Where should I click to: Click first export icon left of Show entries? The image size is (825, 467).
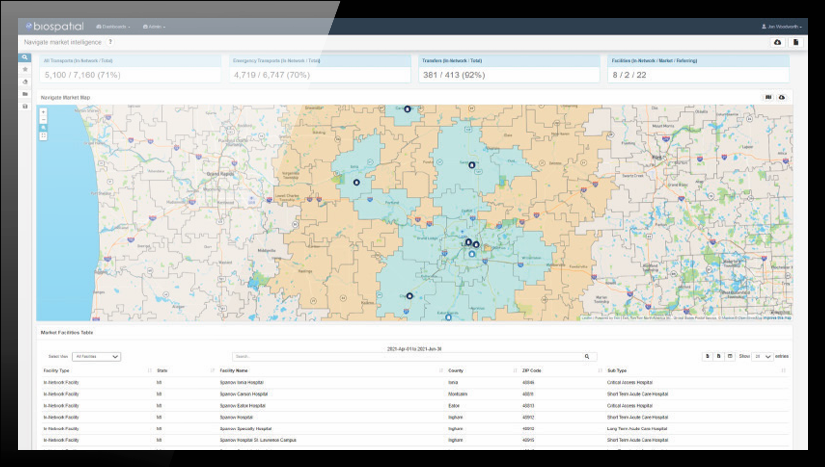coord(707,356)
